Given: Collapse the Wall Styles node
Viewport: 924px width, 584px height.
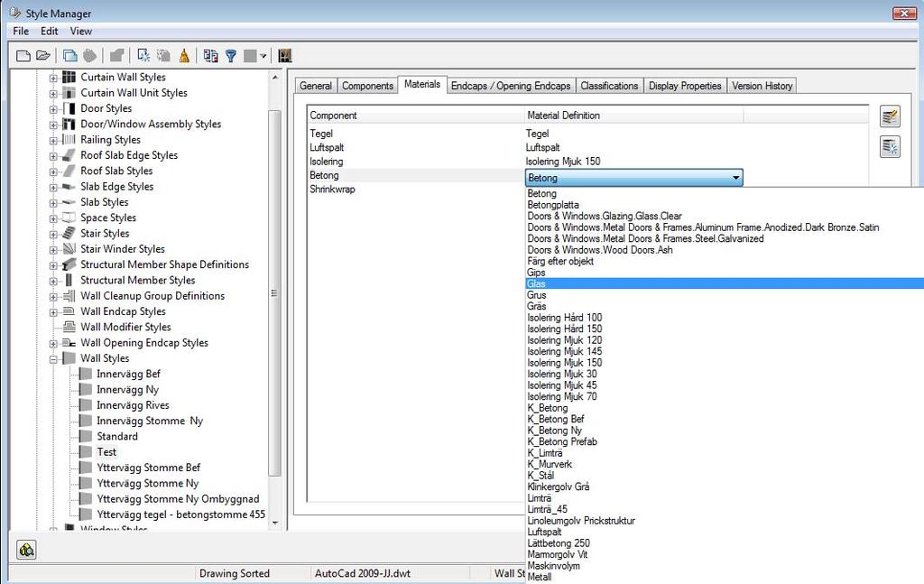Looking at the screenshot, I should 53,359.
